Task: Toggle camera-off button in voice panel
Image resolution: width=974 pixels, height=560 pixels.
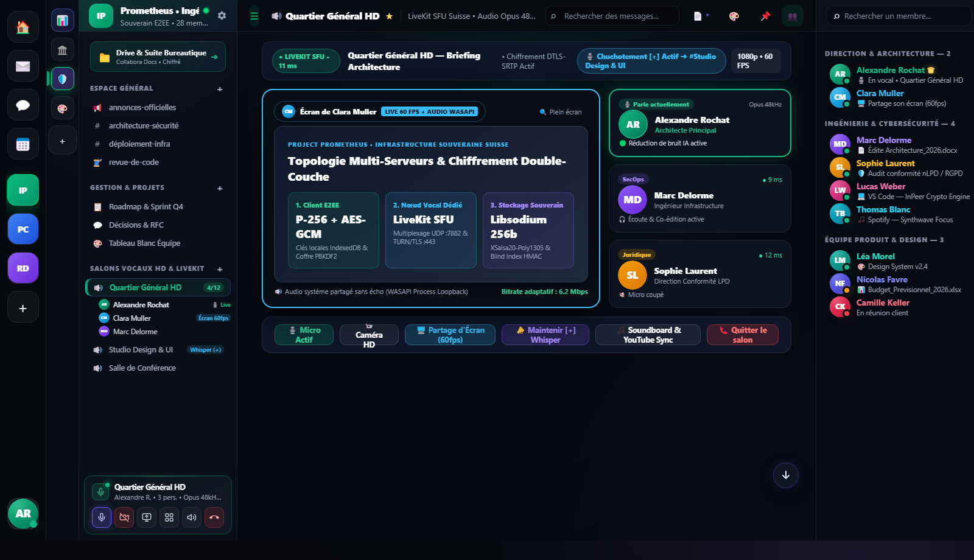Action: (124, 517)
